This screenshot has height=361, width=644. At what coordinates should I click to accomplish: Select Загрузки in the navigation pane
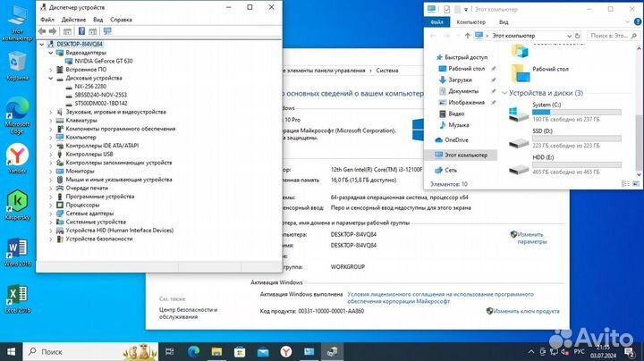(x=463, y=80)
